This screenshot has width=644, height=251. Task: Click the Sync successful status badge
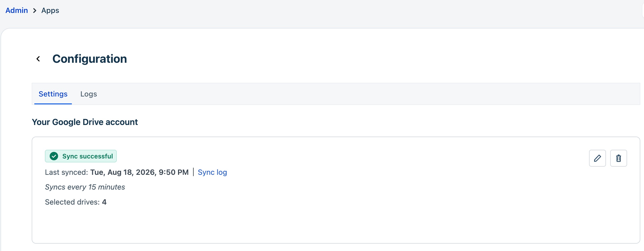coord(81,156)
